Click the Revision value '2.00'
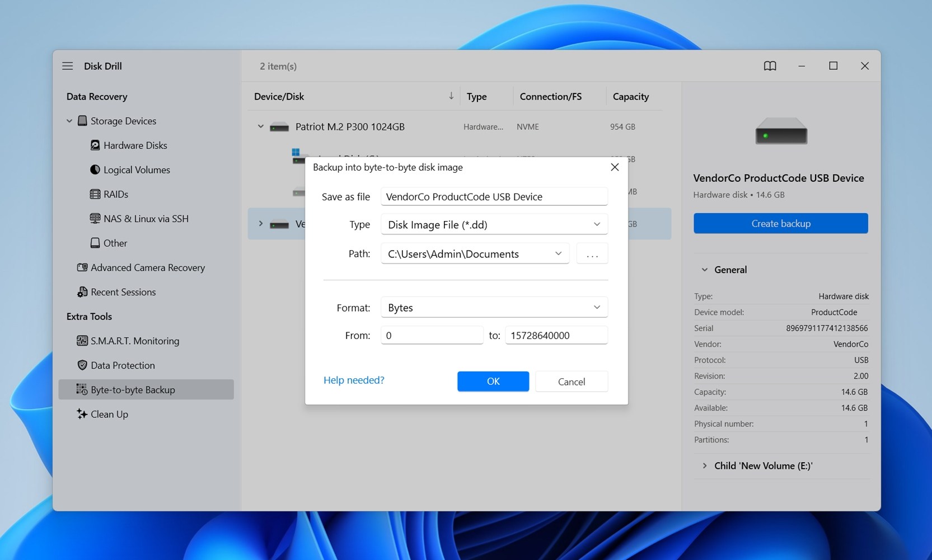932x560 pixels. [861, 376]
